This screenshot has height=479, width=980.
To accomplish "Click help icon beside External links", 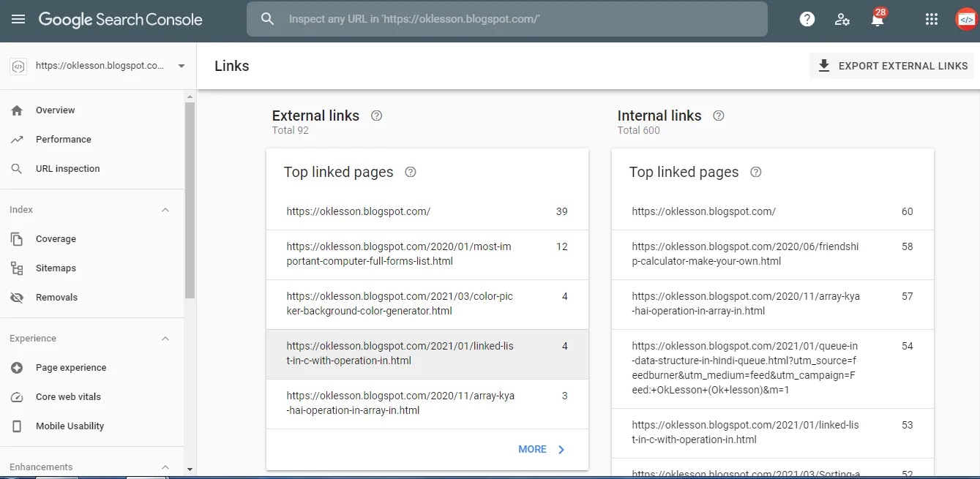I will point(377,116).
